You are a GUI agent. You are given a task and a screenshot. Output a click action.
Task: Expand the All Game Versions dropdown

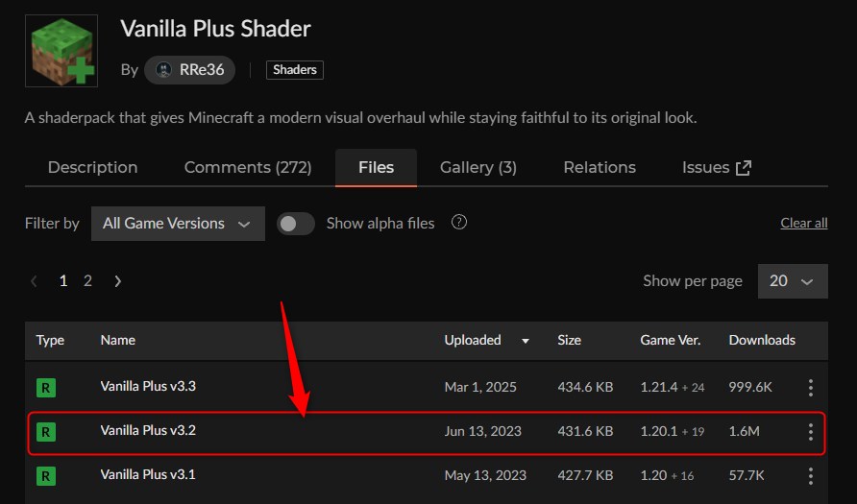point(178,224)
